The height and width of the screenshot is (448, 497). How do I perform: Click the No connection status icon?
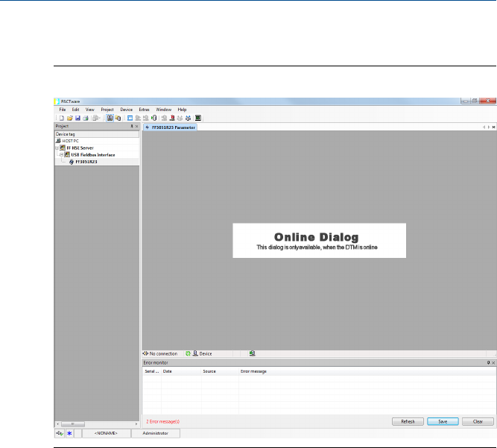tap(145, 353)
